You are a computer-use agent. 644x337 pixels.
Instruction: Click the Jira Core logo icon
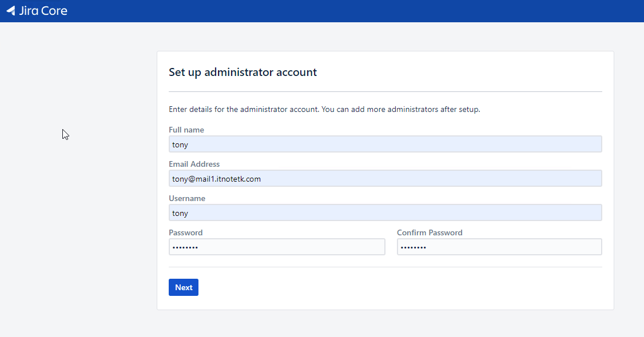pyautogui.click(x=11, y=11)
